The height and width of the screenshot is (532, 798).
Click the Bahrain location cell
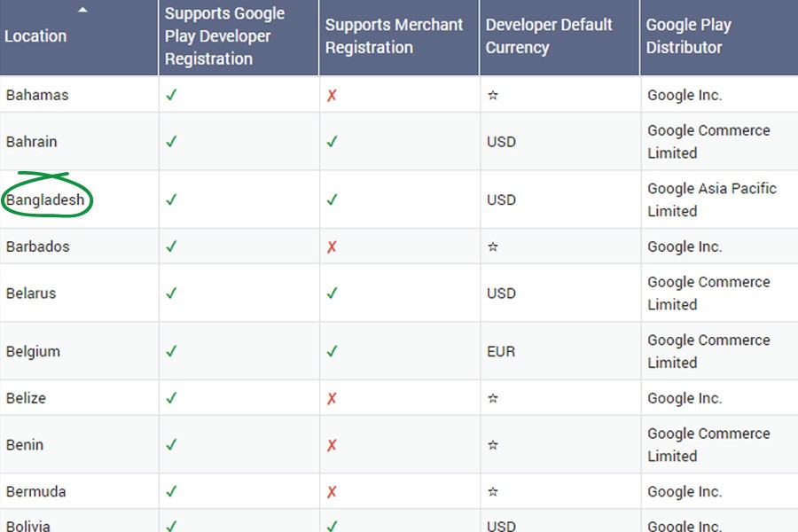point(32,142)
